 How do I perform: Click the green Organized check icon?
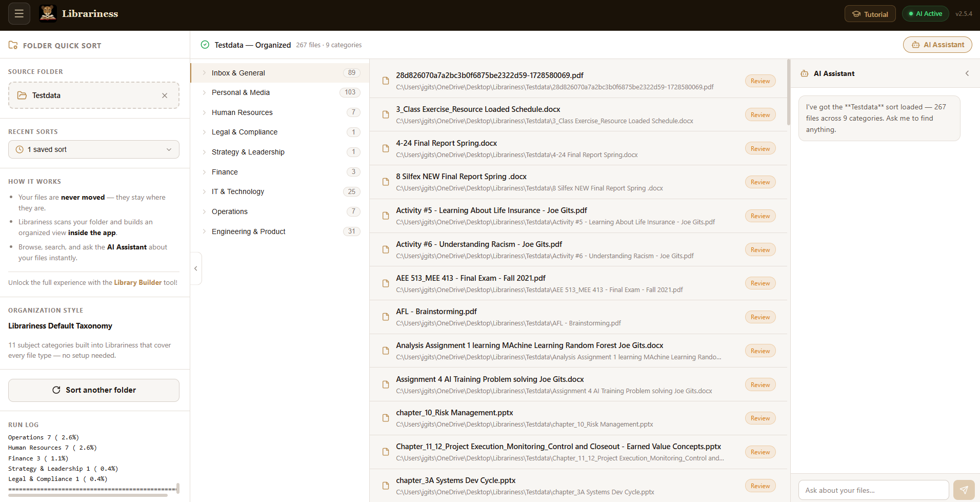205,45
